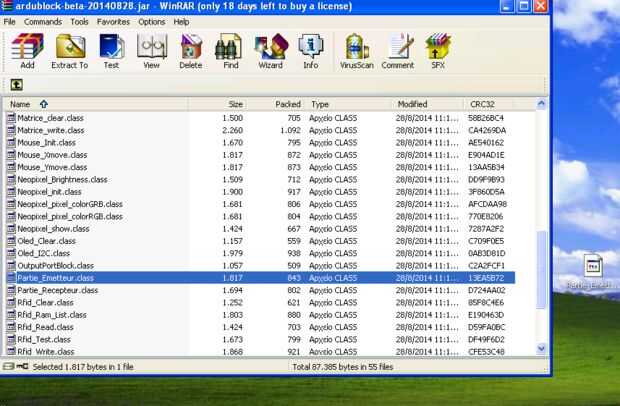Open the Find binoculars tool
The width and height of the screenshot is (620, 406).
click(x=231, y=51)
